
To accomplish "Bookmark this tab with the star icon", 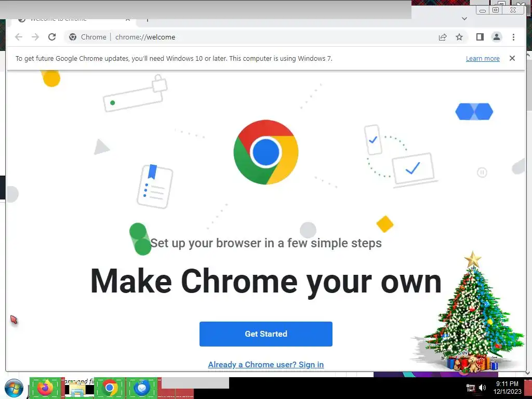I will (x=459, y=37).
